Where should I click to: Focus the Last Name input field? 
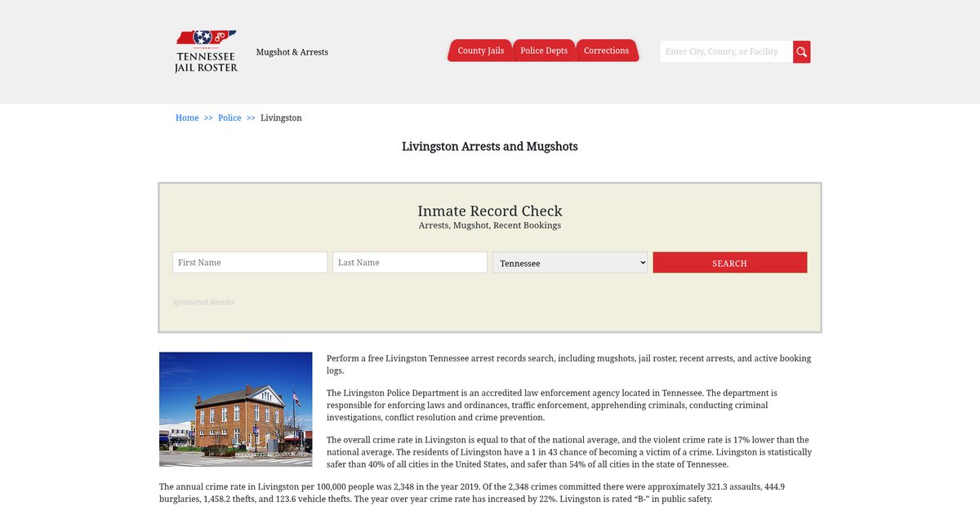coord(410,263)
